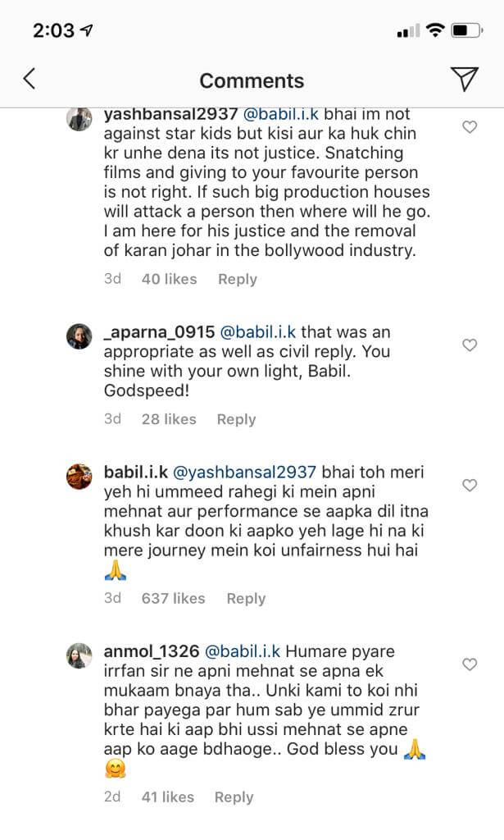Screen dimensions: 504x840
Task: Tap babil.i.k's profile avatar
Action: coord(79,477)
